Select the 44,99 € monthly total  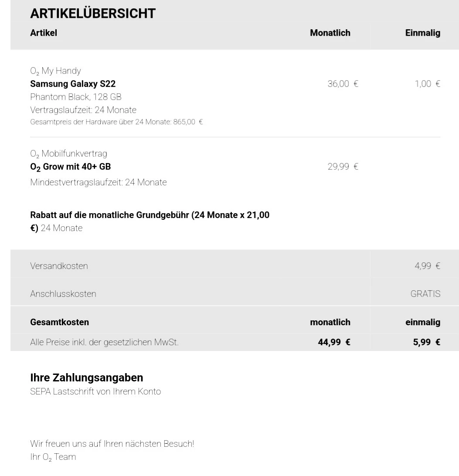click(x=334, y=342)
